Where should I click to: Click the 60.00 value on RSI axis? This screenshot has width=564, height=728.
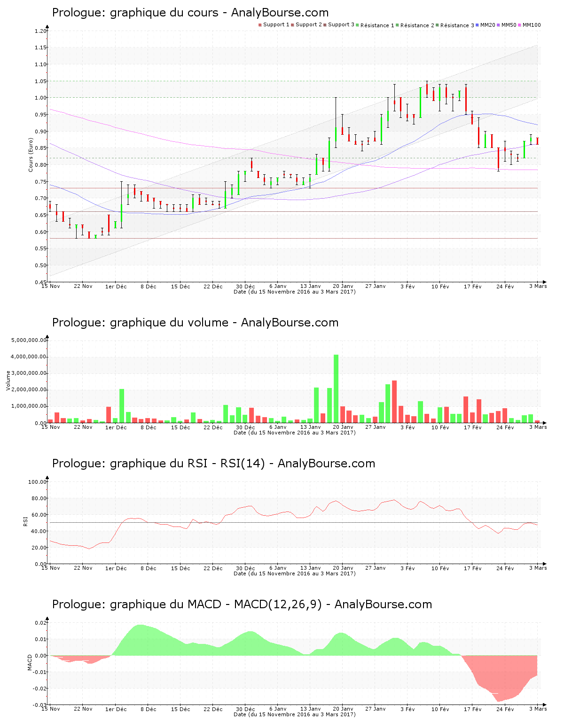[39, 515]
